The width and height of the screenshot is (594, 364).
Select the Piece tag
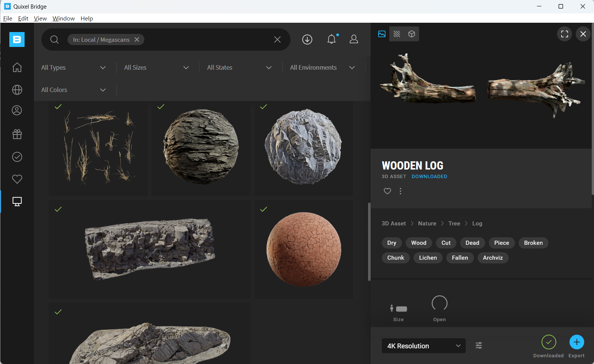click(502, 243)
